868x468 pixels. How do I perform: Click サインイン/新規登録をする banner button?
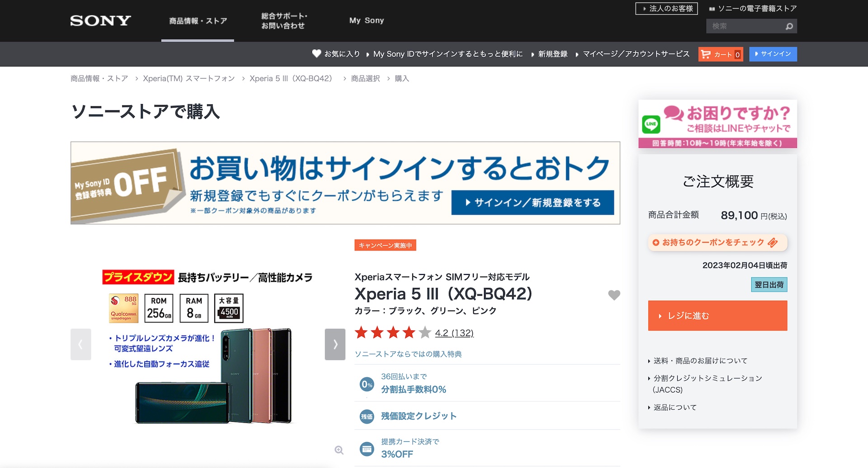(x=533, y=203)
